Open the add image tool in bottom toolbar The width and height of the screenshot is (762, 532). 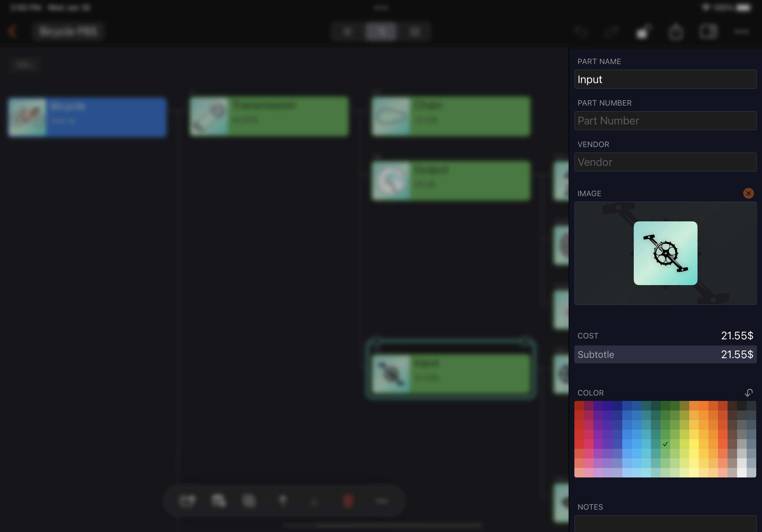click(188, 501)
